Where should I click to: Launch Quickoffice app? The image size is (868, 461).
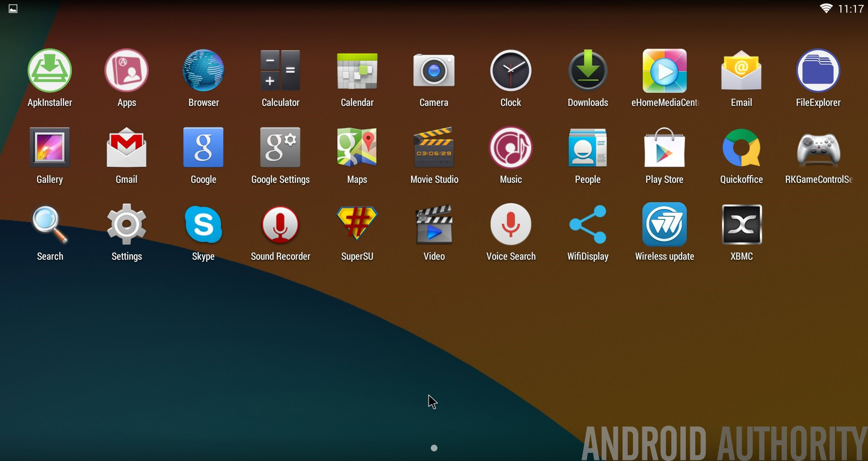tap(741, 147)
